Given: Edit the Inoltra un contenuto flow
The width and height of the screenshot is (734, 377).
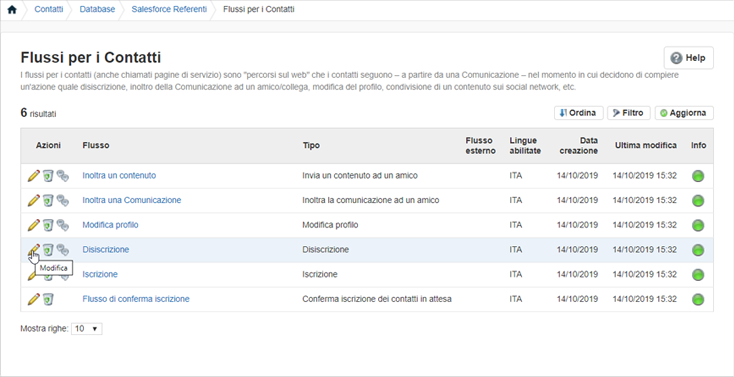Looking at the screenshot, I should click(x=33, y=176).
